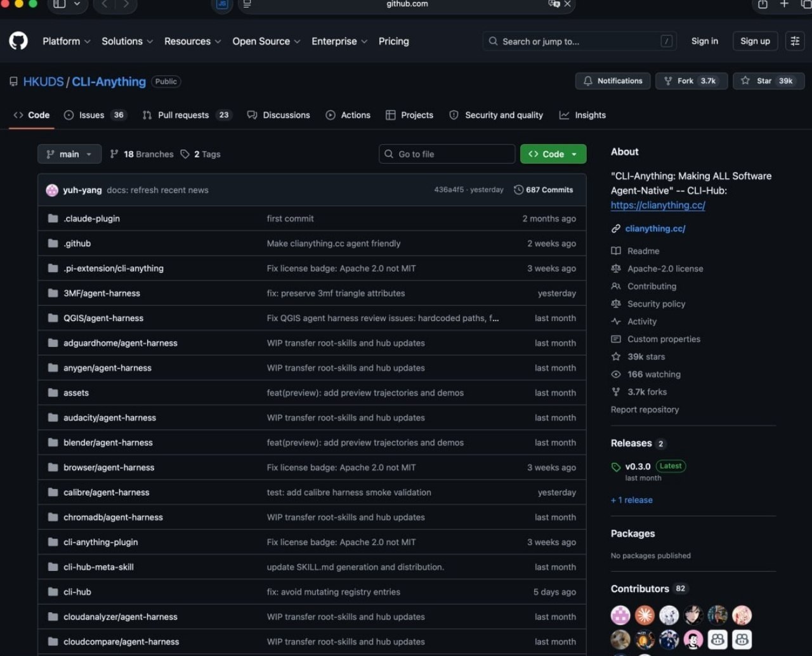This screenshot has width=812, height=656.
Task: Open the v0.3.0 Latest release
Action: (648, 466)
